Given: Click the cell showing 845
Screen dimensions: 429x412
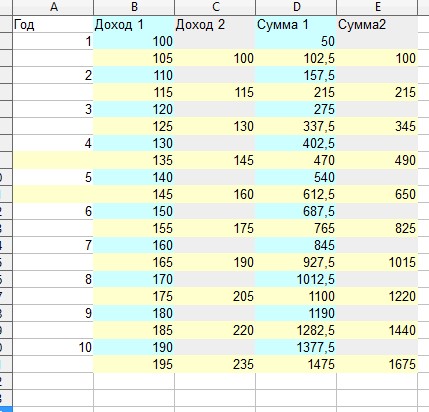Looking at the screenshot, I should tap(296, 245).
